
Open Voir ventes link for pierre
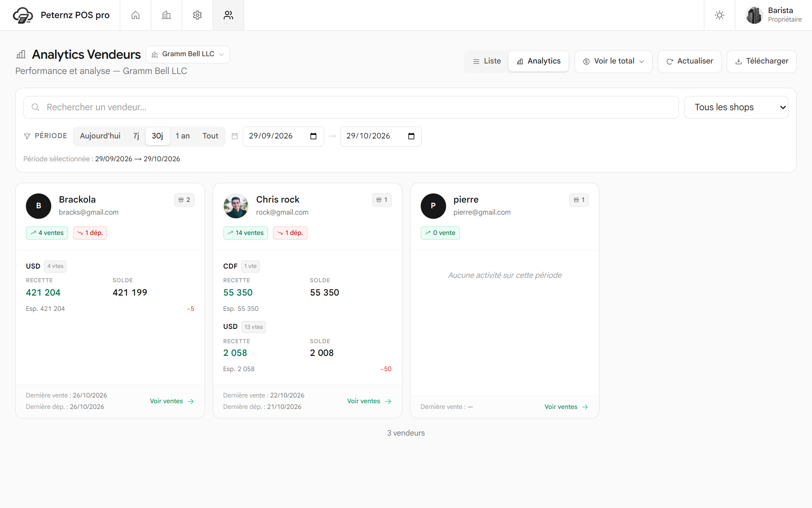(566, 407)
